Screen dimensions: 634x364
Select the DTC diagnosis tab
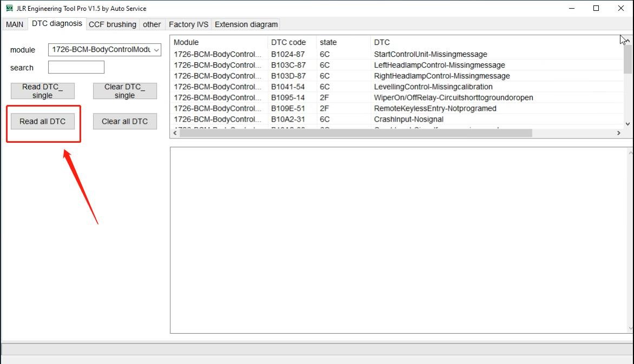(x=57, y=23)
